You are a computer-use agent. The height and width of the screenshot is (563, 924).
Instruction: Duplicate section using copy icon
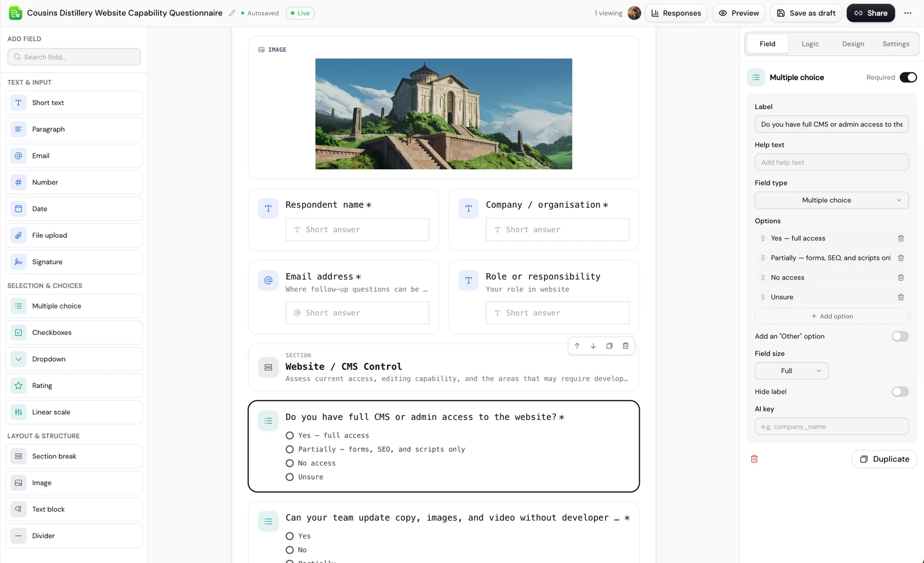tap(609, 346)
